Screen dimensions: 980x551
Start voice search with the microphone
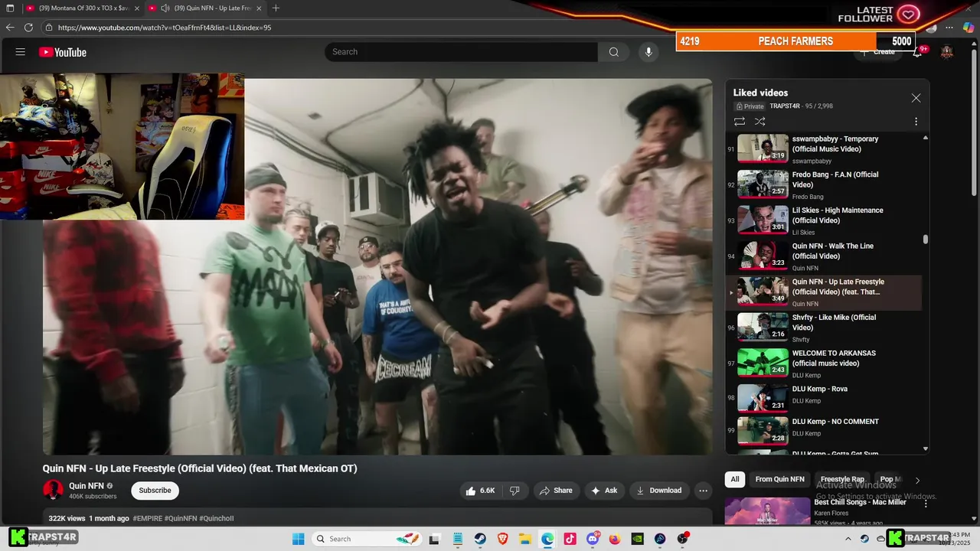(648, 52)
